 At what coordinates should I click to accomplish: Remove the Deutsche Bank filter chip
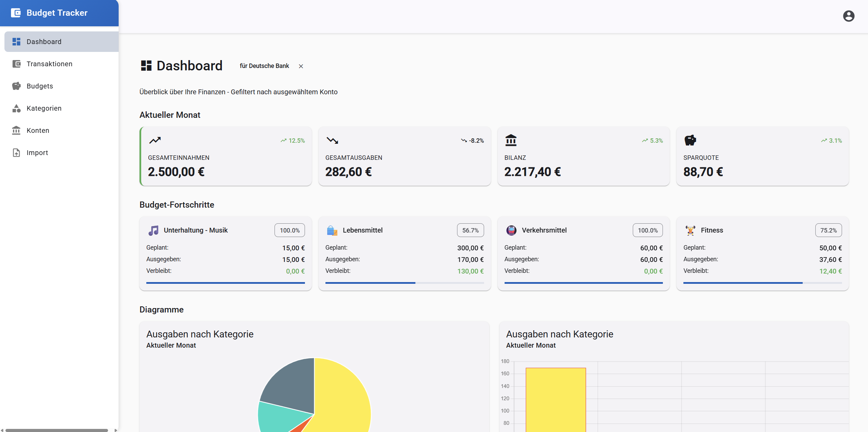[x=301, y=66]
